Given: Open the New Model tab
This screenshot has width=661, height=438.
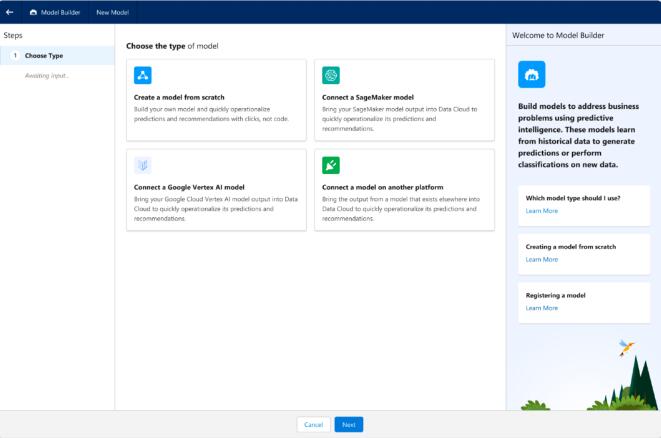Looking at the screenshot, I should tap(111, 12).
